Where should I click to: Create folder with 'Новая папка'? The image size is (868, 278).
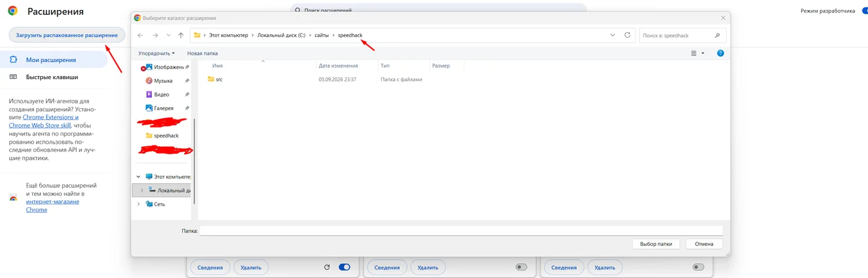202,53
